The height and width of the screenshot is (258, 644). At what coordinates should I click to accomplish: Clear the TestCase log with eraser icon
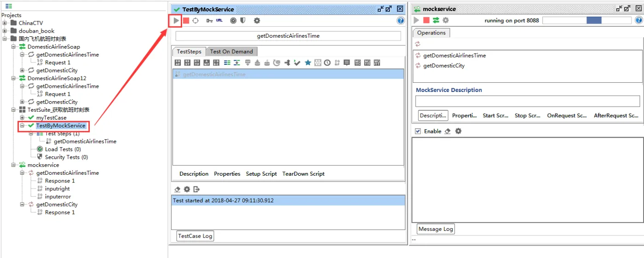pyautogui.click(x=178, y=189)
